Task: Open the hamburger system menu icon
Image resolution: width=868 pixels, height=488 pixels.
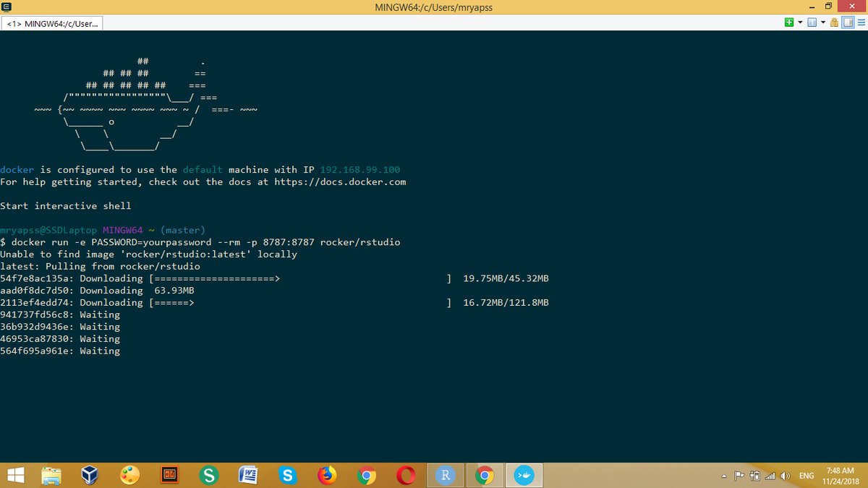Action: 860,23
